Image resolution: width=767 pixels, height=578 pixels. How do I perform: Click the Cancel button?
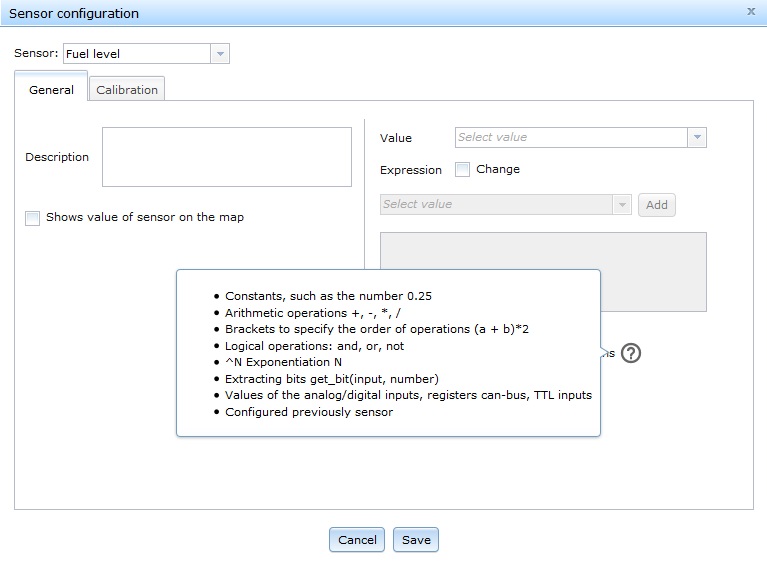tap(357, 540)
